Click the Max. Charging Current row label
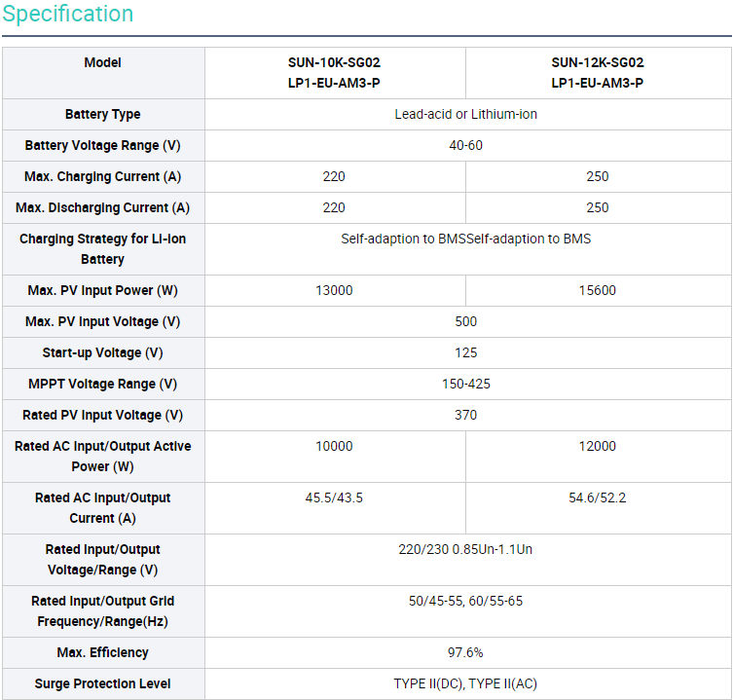 click(102, 177)
